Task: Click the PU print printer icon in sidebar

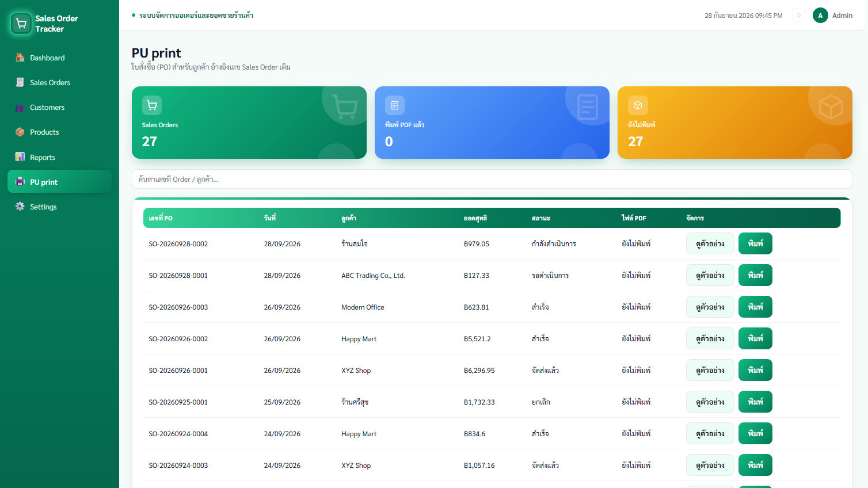Action: 20,182
